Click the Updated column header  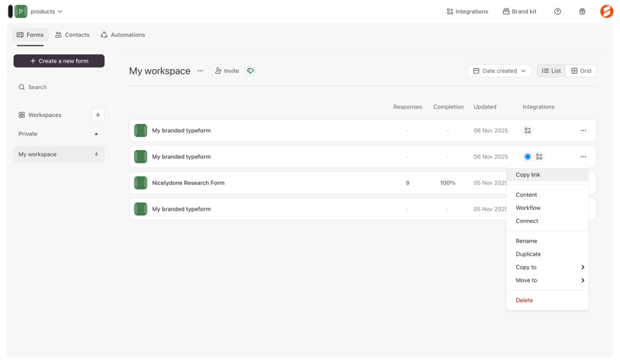(485, 107)
